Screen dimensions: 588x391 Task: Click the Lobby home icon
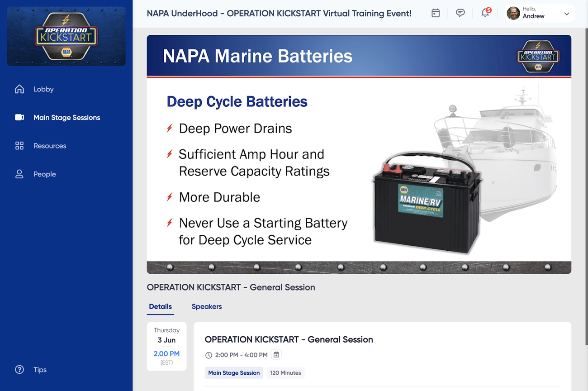coord(19,89)
